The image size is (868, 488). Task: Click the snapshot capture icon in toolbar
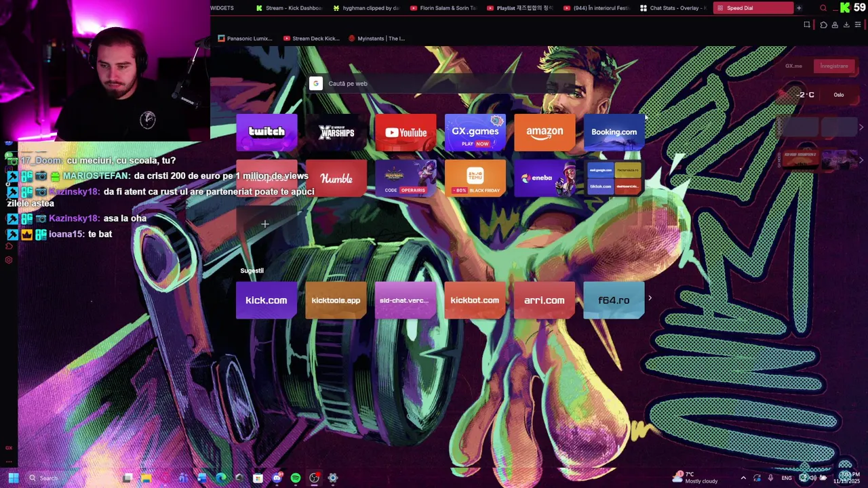(807, 25)
